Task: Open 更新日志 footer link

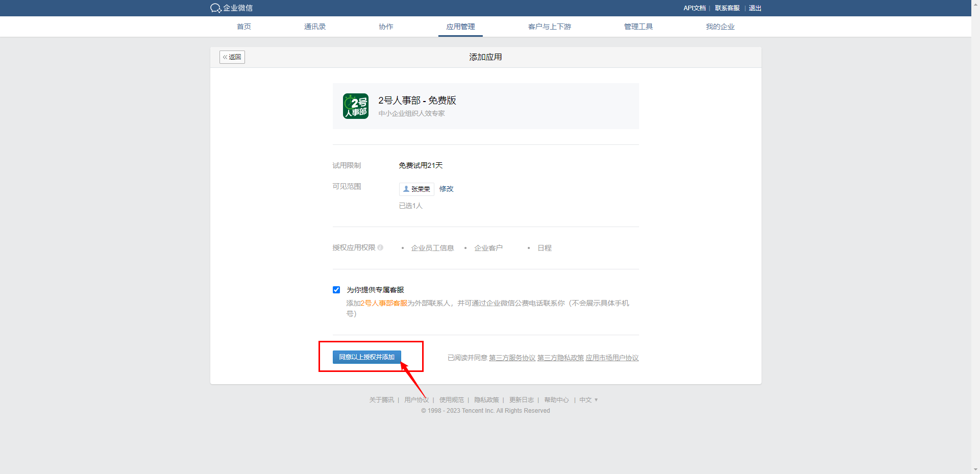Action: click(x=521, y=400)
